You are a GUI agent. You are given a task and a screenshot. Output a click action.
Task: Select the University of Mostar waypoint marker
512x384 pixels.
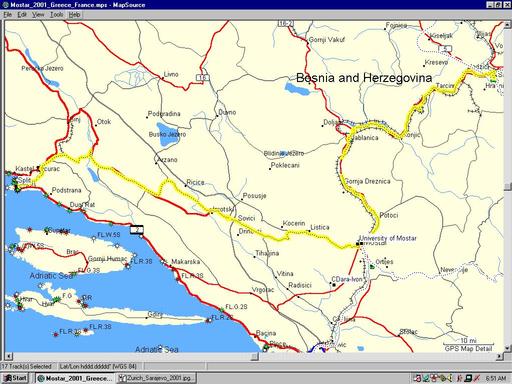tap(358, 244)
